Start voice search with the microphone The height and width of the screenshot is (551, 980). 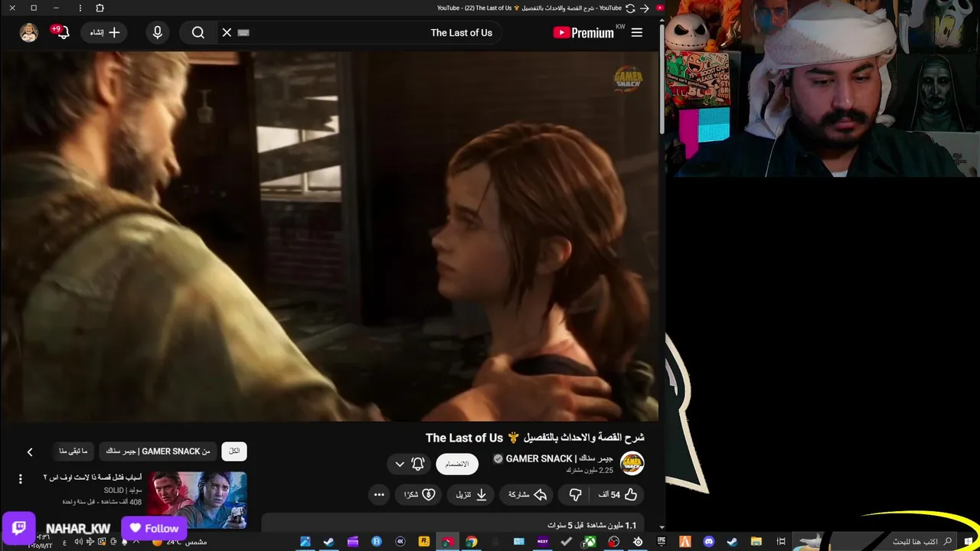[x=158, y=32]
